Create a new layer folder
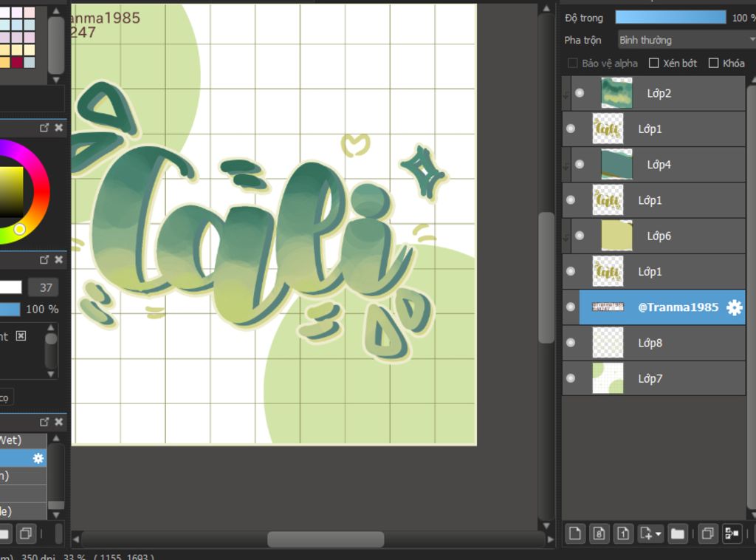 coord(678,533)
